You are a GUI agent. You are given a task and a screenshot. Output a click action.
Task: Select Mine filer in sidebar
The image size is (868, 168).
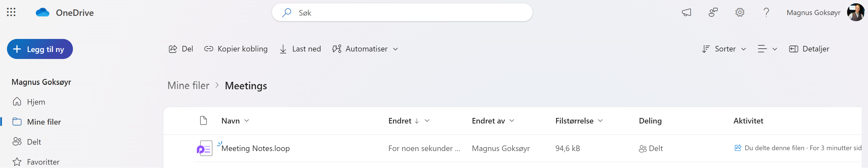[x=44, y=122]
